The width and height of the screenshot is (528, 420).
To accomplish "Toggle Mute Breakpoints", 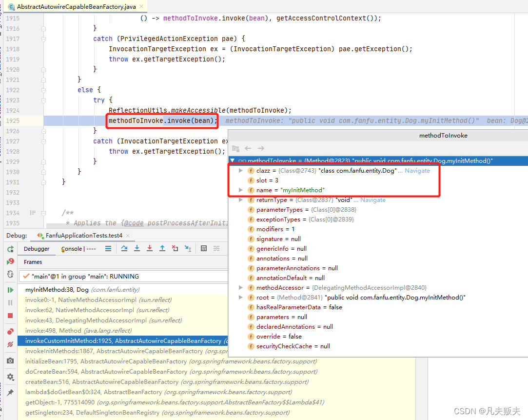I will click(10, 344).
